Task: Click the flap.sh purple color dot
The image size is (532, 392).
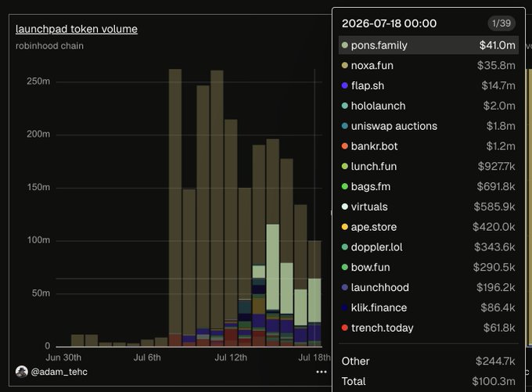Action: [345, 85]
